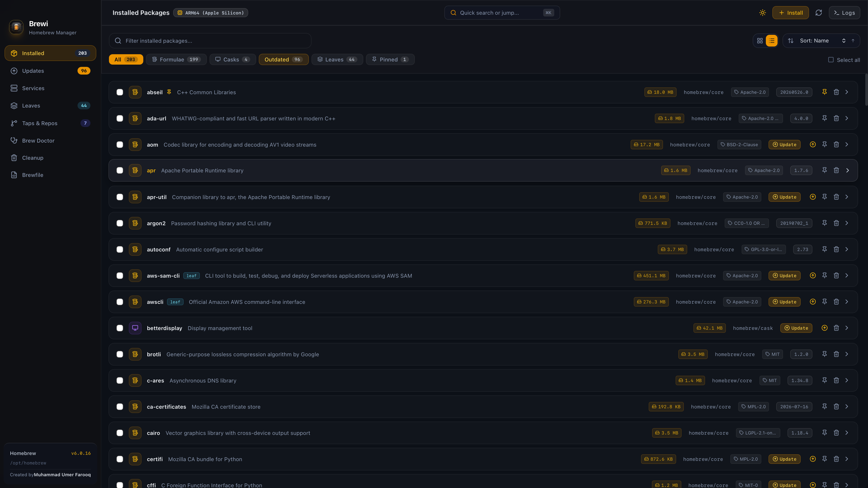Show Casks filter tab
The height and width of the screenshot is (488, 868).
(x=233, y=60)
